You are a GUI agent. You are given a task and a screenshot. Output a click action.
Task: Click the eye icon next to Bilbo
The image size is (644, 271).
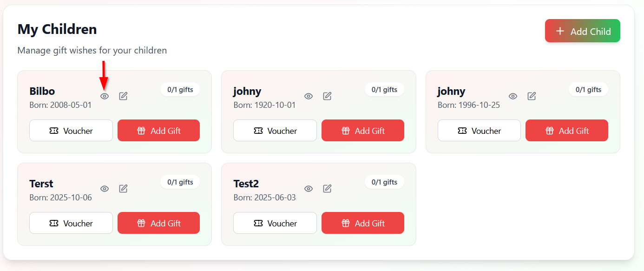105,96
